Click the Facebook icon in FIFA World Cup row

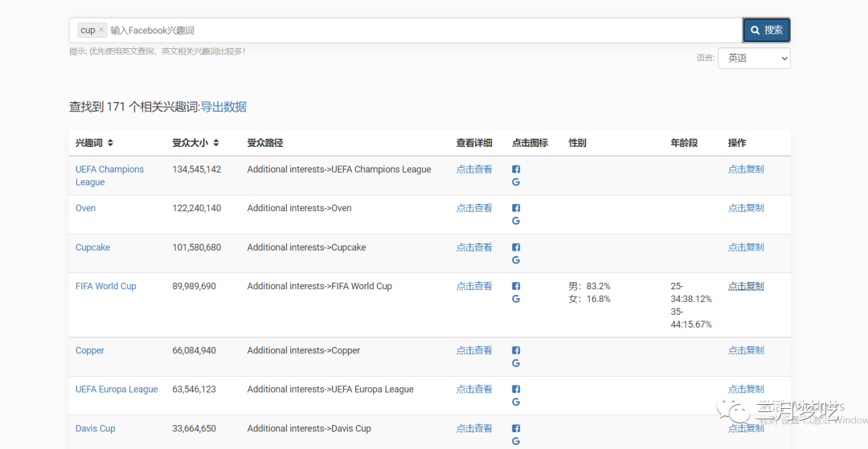pyautogui.click(x=516, y=286)
